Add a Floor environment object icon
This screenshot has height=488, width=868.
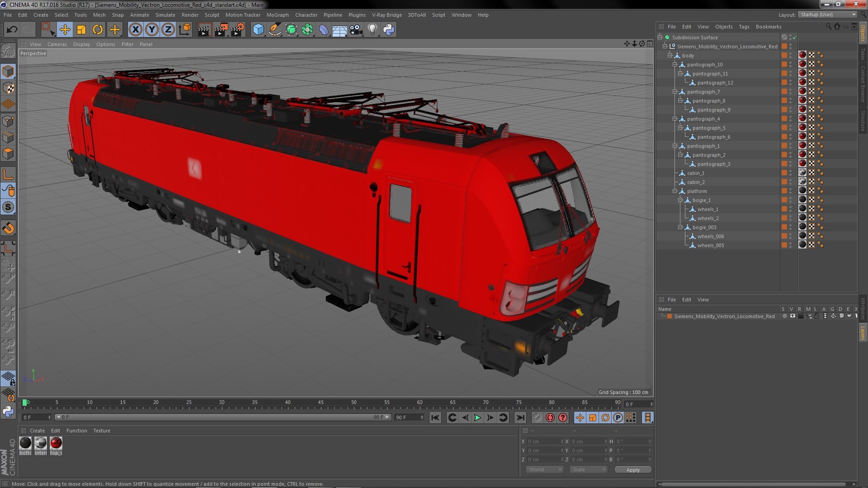(340, 30)
